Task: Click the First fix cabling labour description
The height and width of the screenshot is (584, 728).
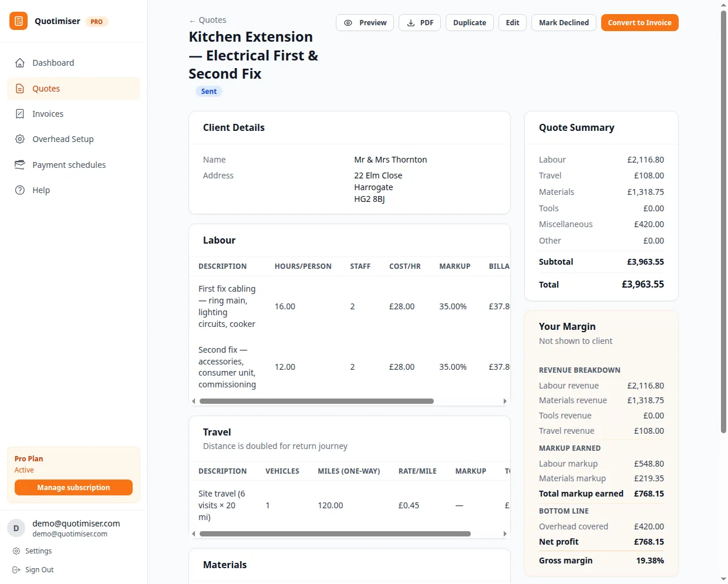Action: pos(227,306)
